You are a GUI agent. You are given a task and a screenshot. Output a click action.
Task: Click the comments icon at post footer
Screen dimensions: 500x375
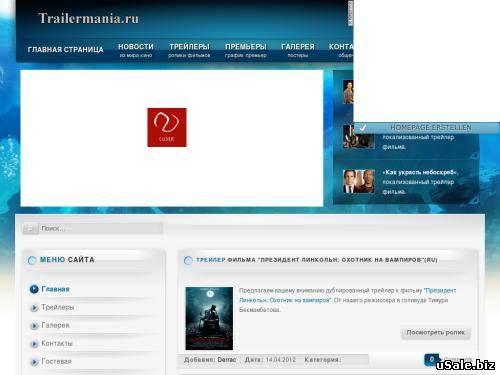click(432, 360)
